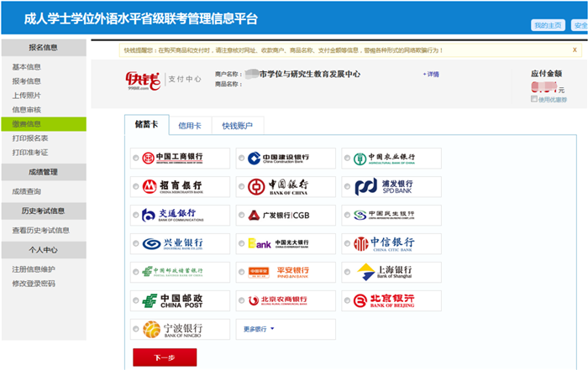The width and height of the screenshot is (588, 370).
Task: Click the Ping An Bank logo
Action: pos(279,271)
